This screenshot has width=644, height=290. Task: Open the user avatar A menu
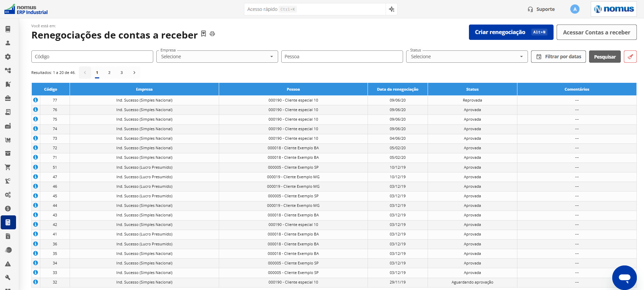575,9
